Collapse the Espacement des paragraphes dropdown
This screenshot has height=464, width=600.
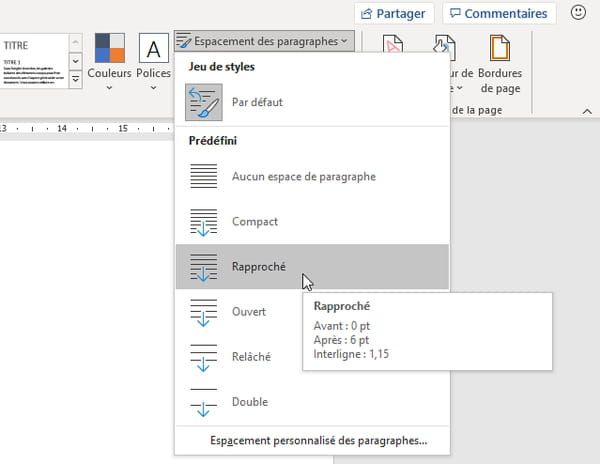click(264, 41)
